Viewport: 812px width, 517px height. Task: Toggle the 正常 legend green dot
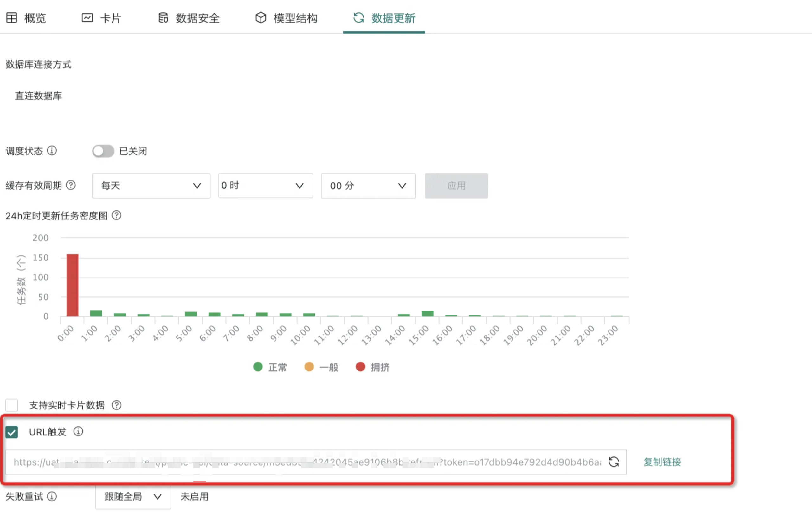pos(258,367)
